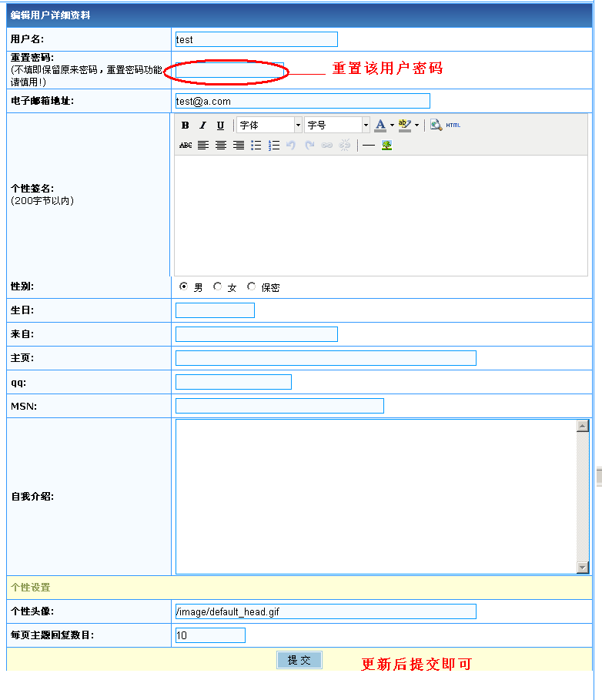The height and width of the screenshot is (700, 602).
Task: Toggle bold formatting in signature editor
Action: pos(186,126)
